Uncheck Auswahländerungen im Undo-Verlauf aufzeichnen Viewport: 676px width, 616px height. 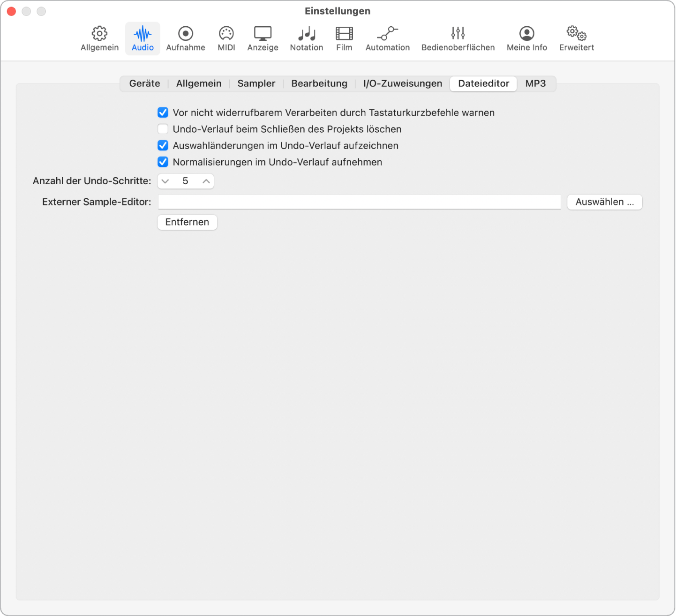[163, 145]
